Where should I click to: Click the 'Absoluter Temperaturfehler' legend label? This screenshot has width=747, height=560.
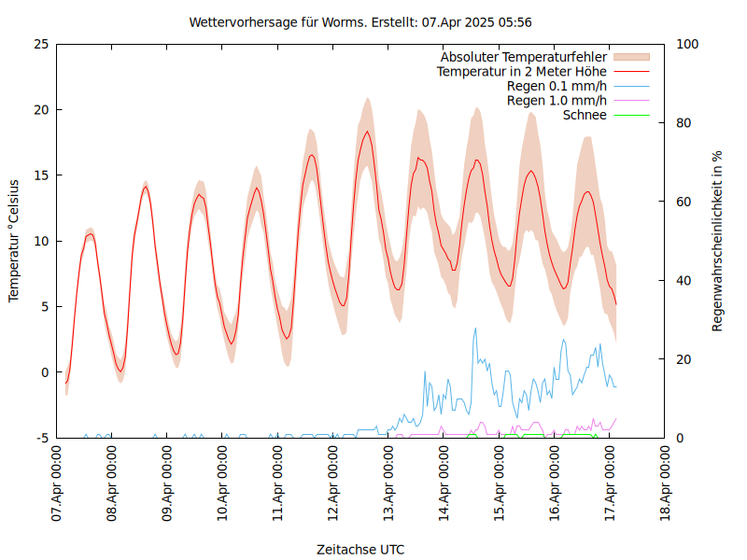(523, 57)
